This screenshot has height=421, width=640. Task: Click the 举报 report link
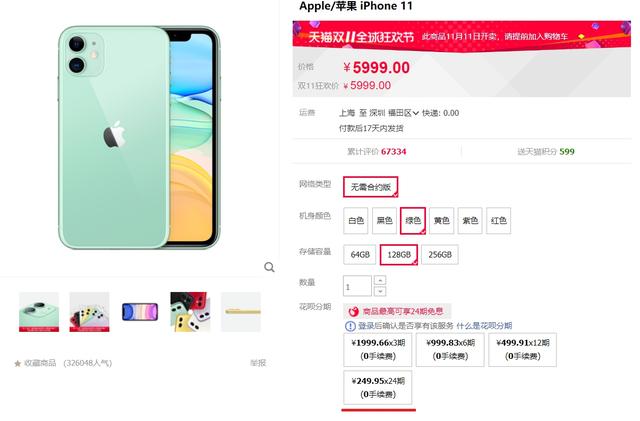click(258, 363)
